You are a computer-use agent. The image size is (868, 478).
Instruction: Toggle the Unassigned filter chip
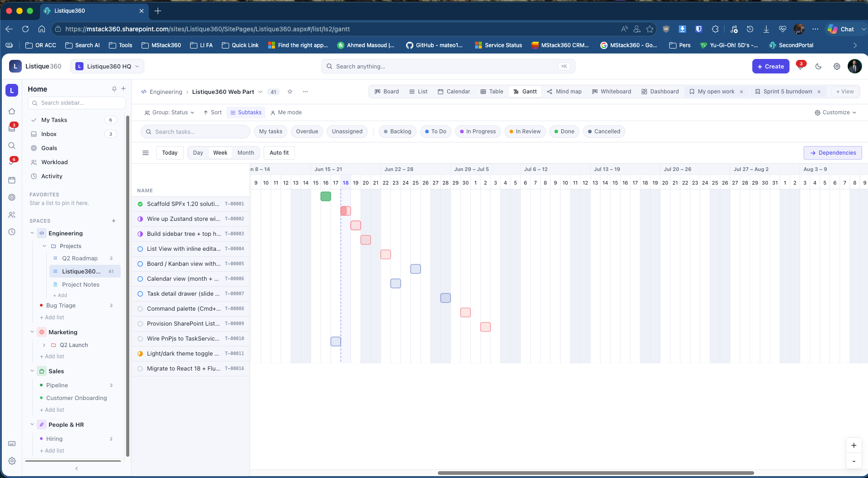tap(347, 132)
